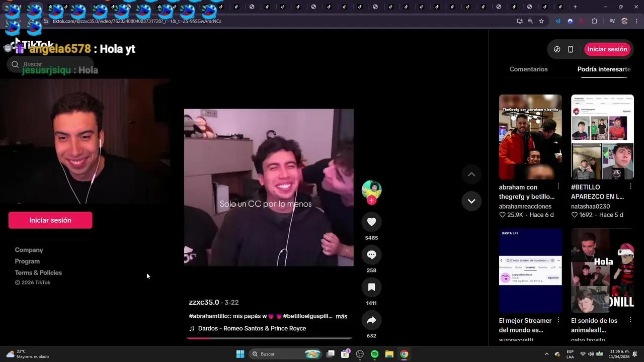The width and height of the screenshot is (644, 362).
Task: Open taskbar clock showing 11:36 a. m.
Action: [x=619, y=354]
